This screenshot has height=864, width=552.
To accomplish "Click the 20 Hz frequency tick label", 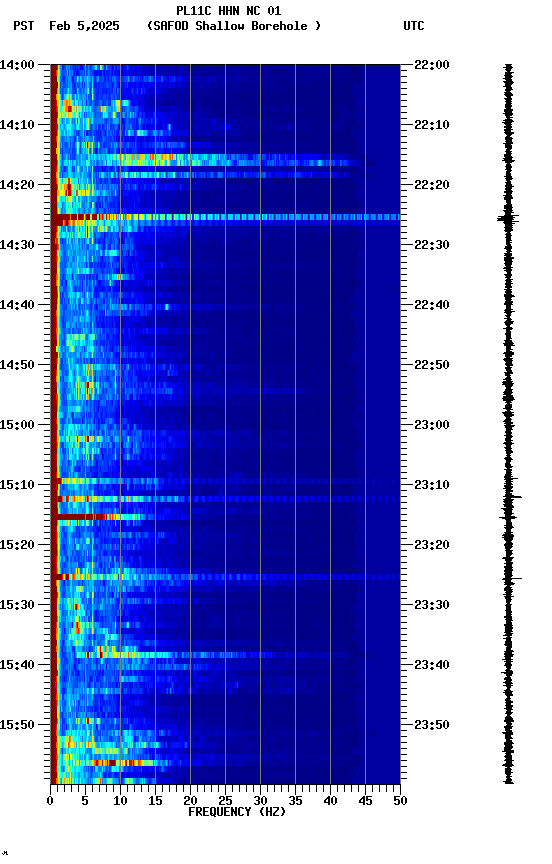I will coord(190,801).
